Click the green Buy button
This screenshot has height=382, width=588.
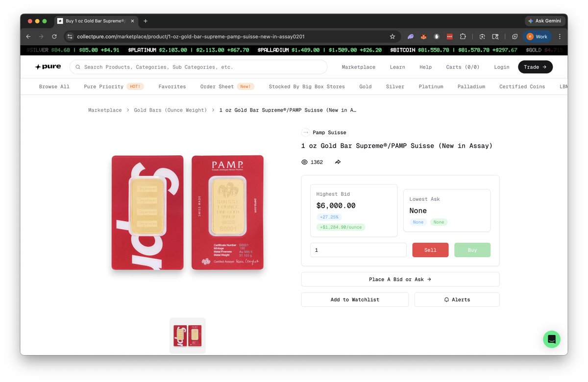472,250
